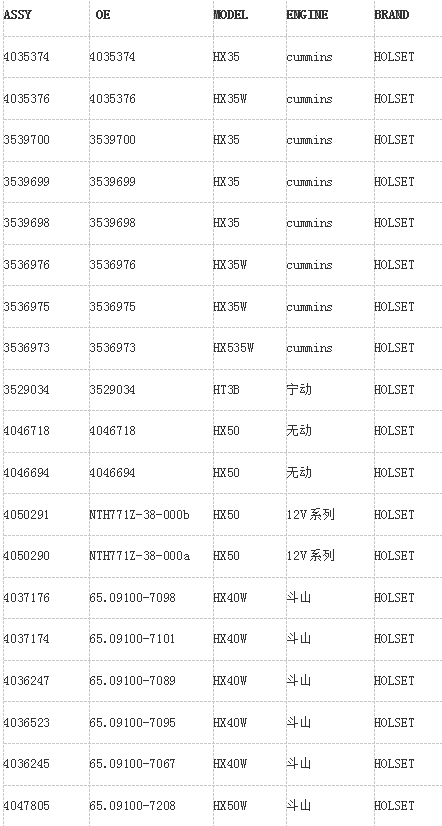Select OE code NTH771Z-38-000b

tap(139, 515)
